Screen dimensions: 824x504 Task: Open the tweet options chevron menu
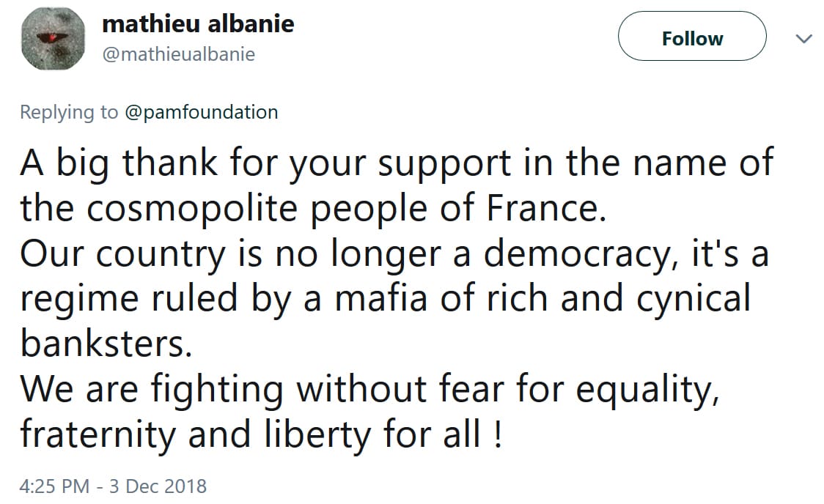pos(803,39)
